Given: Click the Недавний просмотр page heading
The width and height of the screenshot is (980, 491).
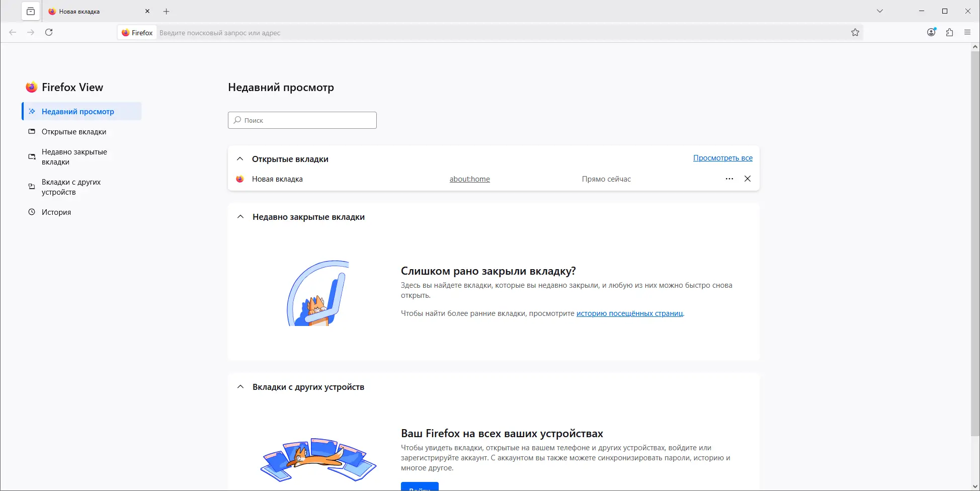Looking at the screenshot, I should point(281,87).
